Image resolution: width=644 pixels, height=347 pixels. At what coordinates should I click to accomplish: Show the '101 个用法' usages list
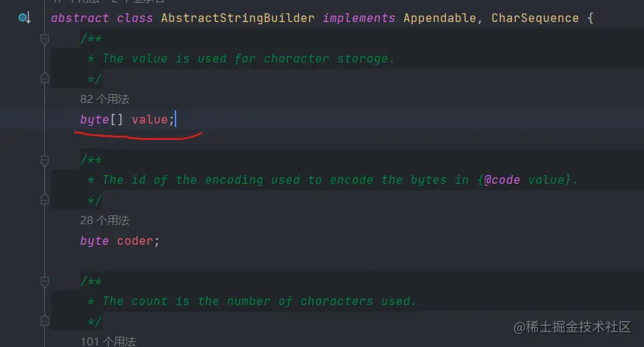pyautogui.click(x=108, y=341)
